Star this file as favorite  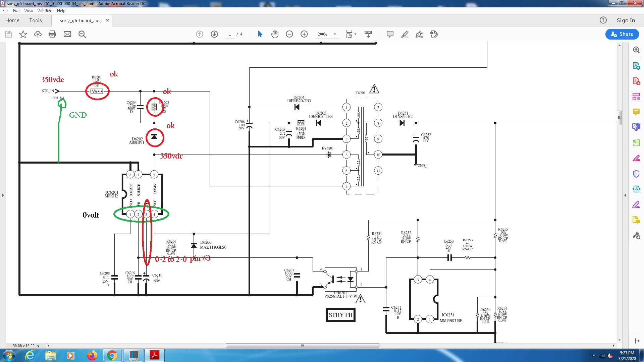click(23, 34)
